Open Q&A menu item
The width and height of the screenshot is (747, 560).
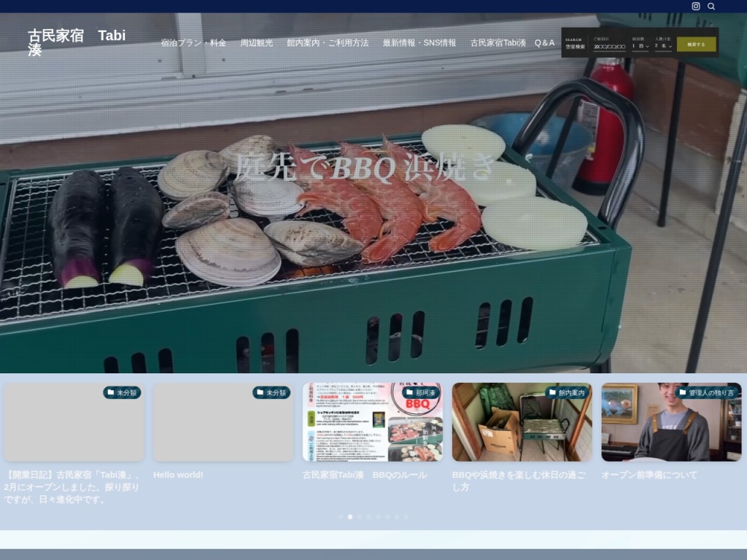point(544,43)
